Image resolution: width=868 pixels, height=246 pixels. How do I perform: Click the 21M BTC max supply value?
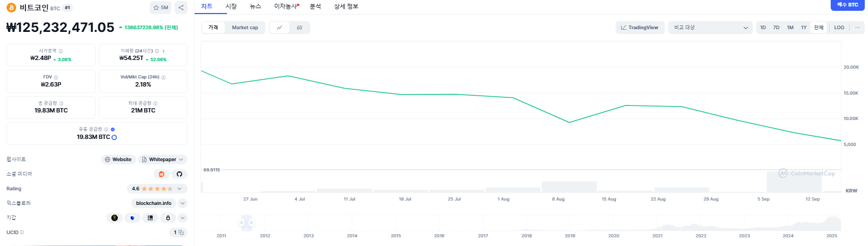(x=143, y=110)
